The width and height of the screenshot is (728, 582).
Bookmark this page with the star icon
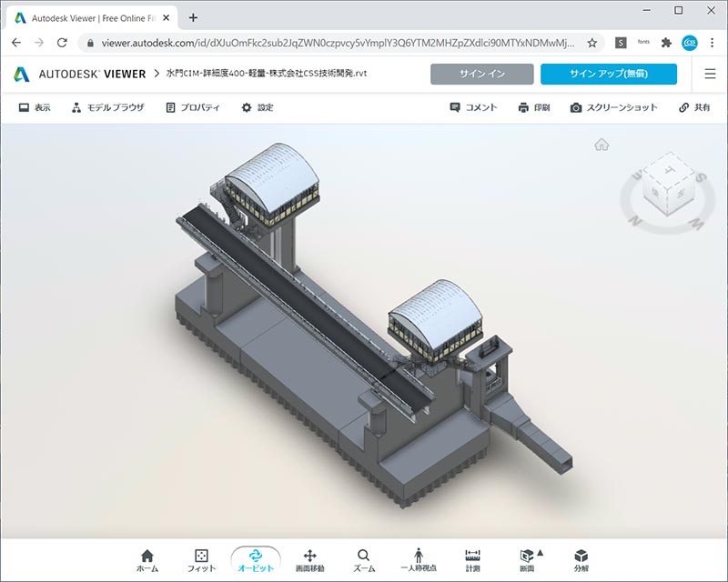click(592, 43)
